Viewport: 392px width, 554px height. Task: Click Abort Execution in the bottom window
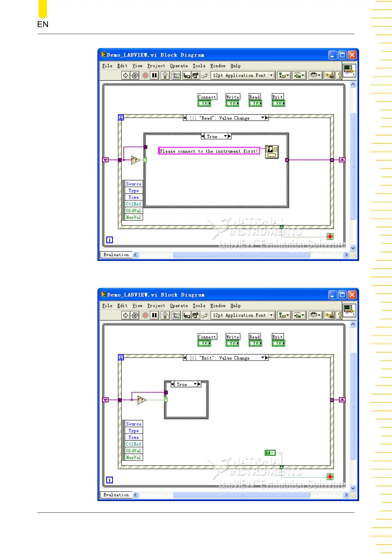[x=145, y=315]
